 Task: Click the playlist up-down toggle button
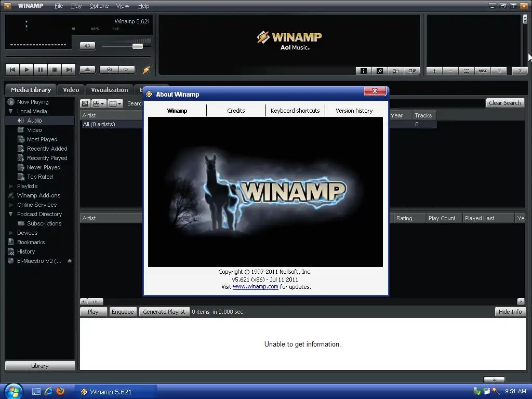point(520,71)
